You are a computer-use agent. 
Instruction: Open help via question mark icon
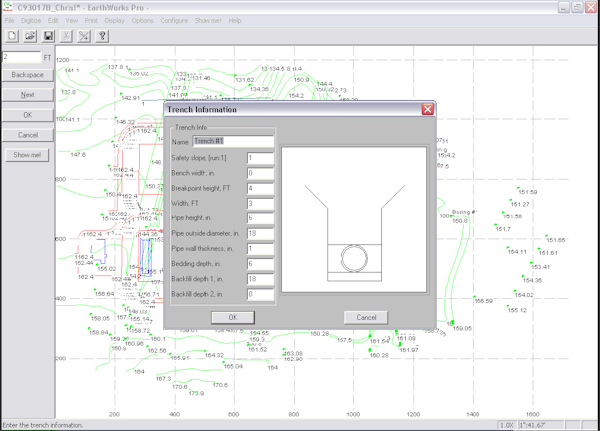tap(102, 36)
